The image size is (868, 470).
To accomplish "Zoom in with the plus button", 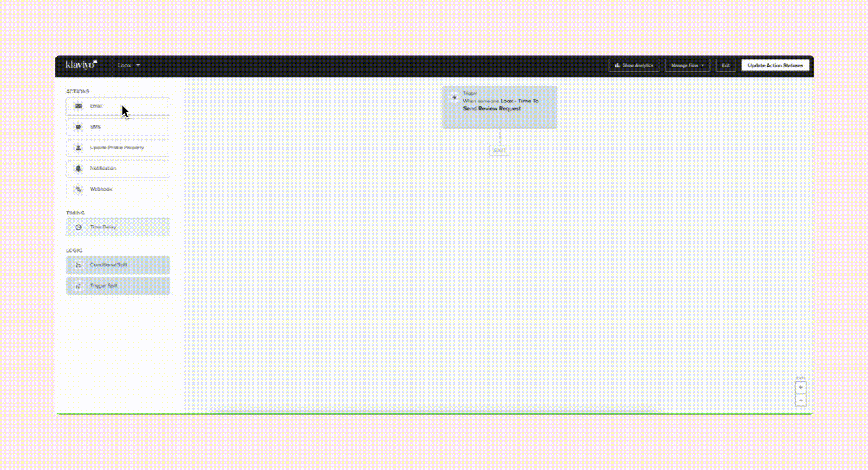I will pos(801,388).
